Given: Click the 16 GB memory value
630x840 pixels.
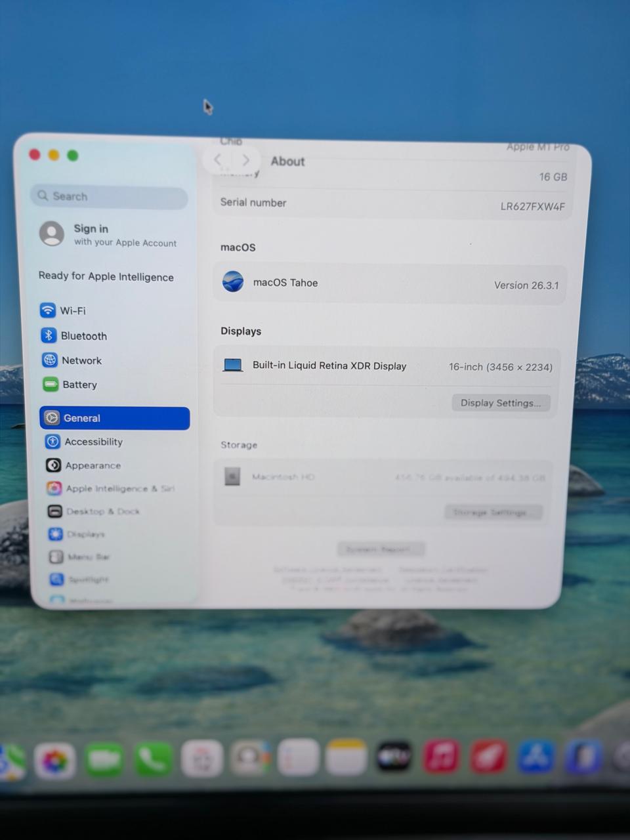Looking at the screenshot, I should 553,177.
